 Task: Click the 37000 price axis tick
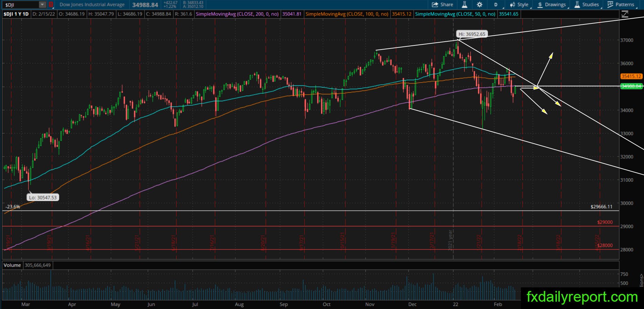[627, 40]
